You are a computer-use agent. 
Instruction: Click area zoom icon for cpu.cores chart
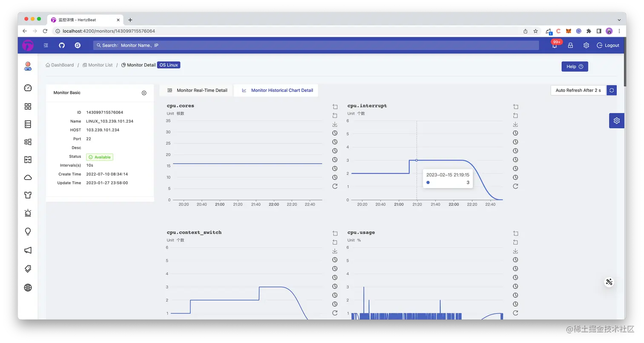click(x=335, y=107)
